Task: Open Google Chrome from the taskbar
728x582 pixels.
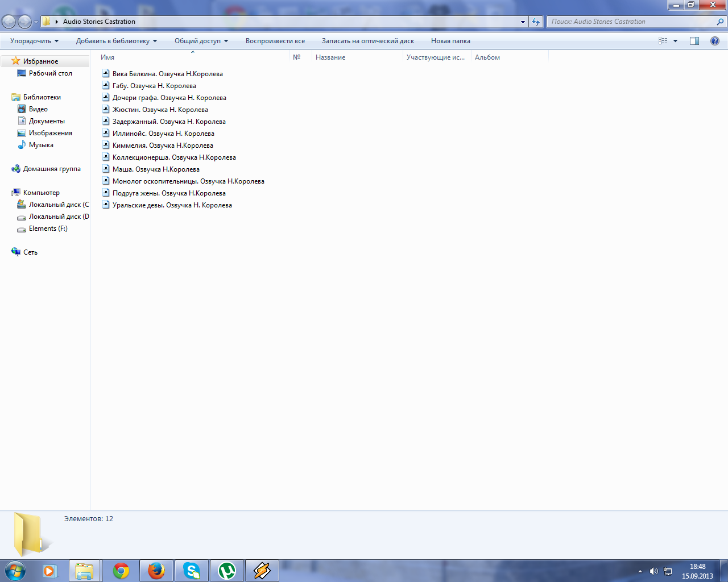Action: [121, 571]
